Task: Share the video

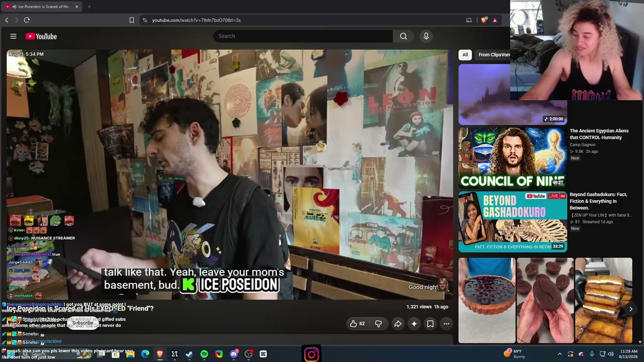Action: pos(397,324)
